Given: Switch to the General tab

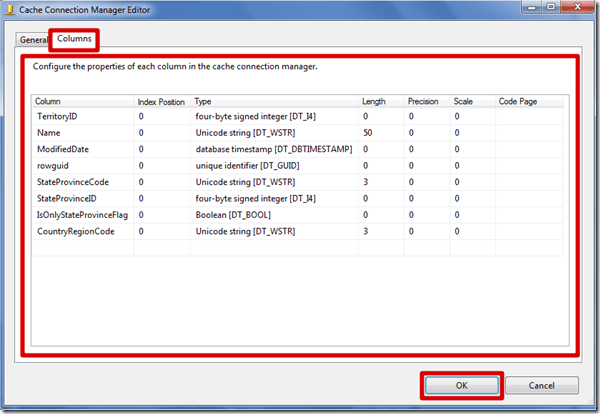Looking at the screenshot, I should [x=34, y=40].
